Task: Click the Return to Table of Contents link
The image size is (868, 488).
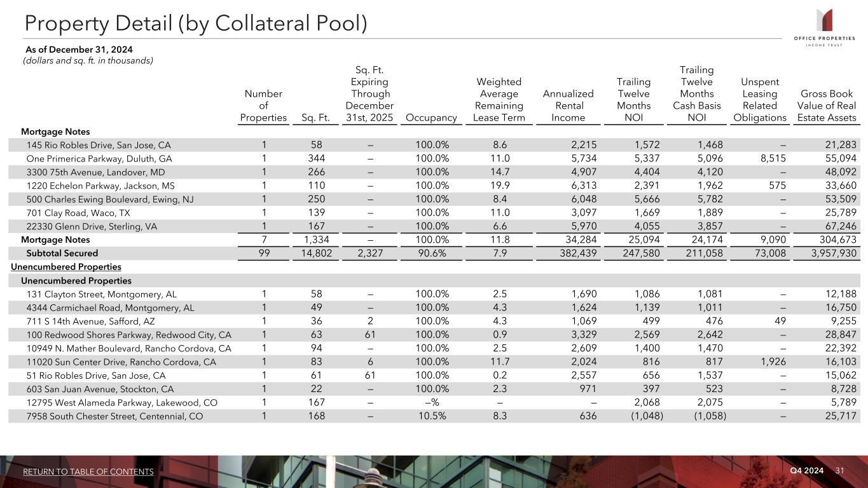Action: [88, 471]
